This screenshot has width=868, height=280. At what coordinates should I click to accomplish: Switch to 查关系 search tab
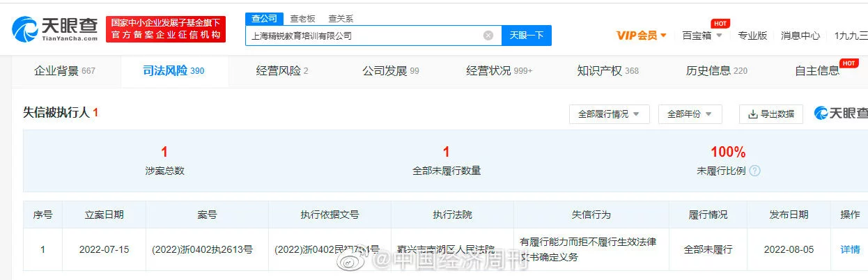[x=341, y=19]
